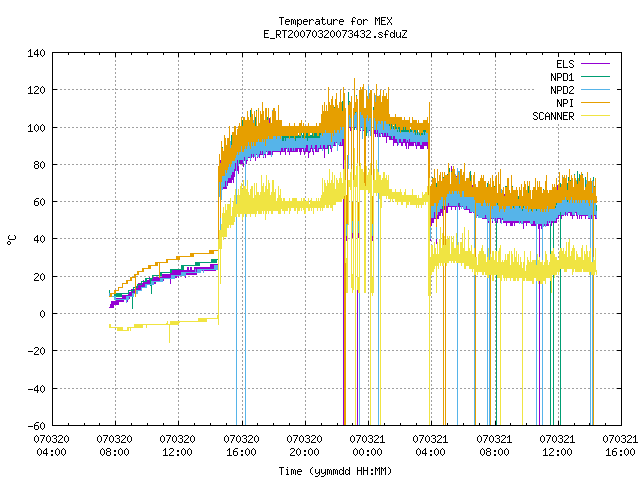The width and height of the screenshot is (640, 480).
Task: Click the 140 y-axis tick label
Action: [x=36, y=53]
